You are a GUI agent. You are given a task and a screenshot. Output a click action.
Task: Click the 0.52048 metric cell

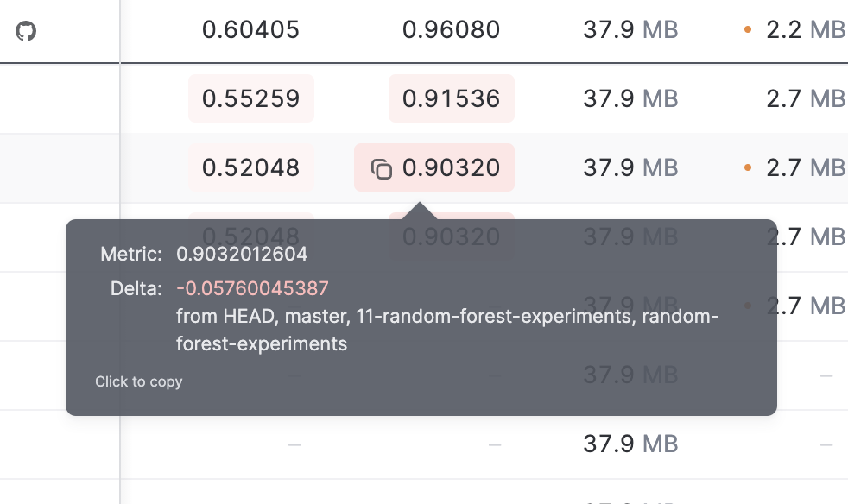click(250, 167)
